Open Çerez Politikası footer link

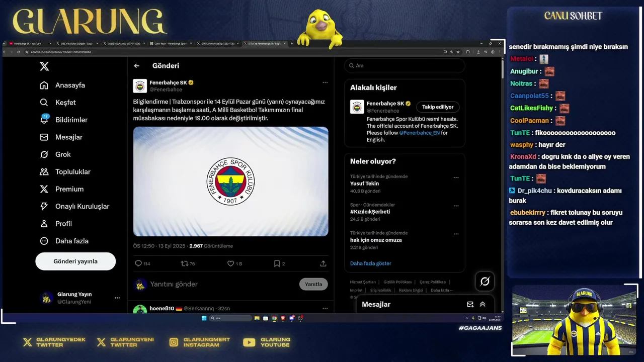point(433,282)
